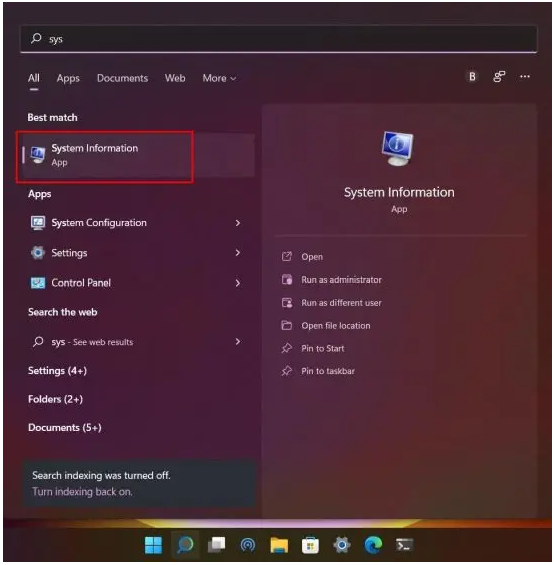Open the three-dot options menu

coord(525,76)
